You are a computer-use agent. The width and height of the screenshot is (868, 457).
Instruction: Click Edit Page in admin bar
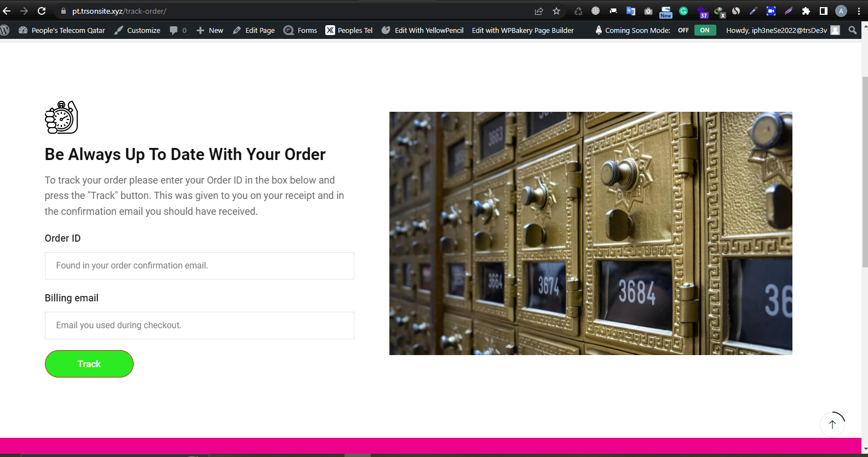[x=254, y=30]
